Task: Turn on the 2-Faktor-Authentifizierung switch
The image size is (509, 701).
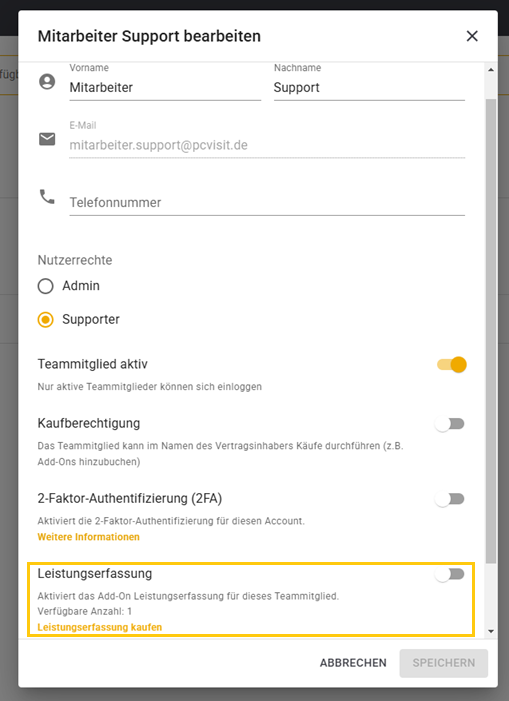Action: [x=450, y=499]
